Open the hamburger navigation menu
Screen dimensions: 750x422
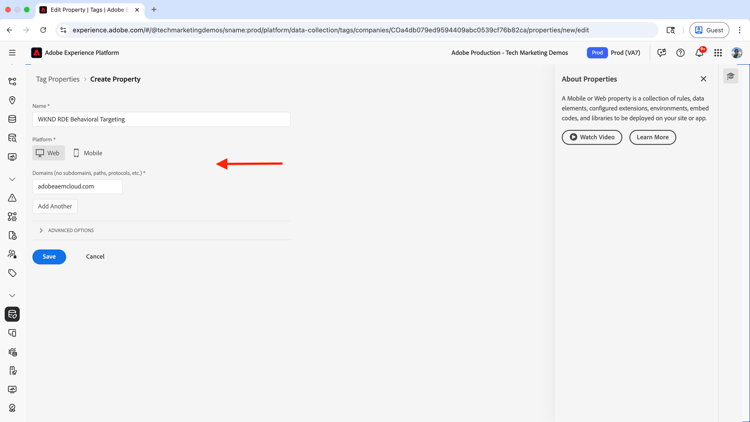12,53
